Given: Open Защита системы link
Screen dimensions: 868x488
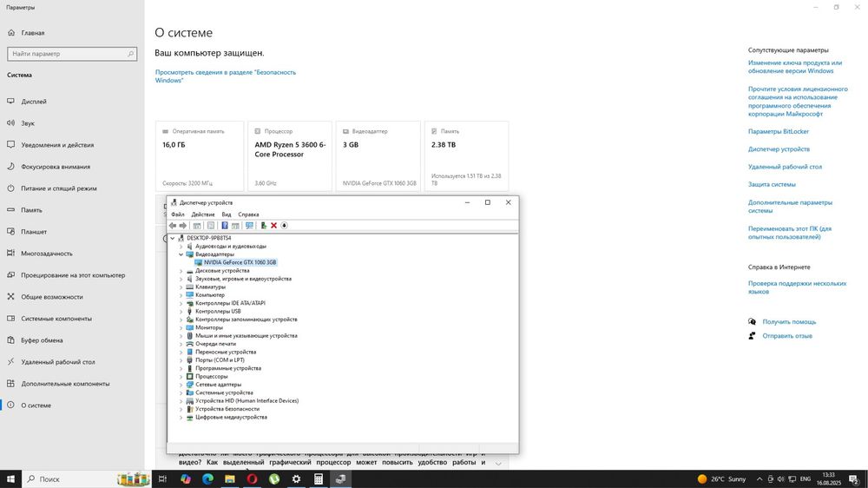Looking at the screenshot, I should (x=772, y=184).
